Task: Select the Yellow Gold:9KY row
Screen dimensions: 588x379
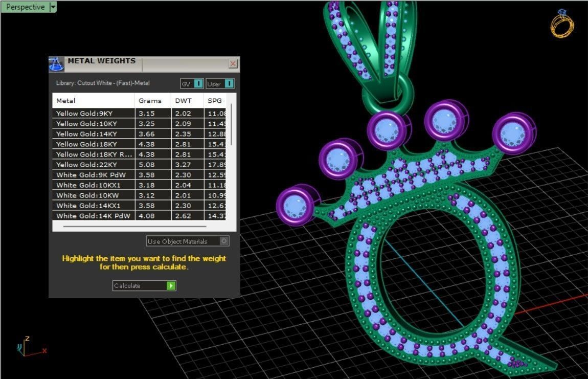Action: 139,114
